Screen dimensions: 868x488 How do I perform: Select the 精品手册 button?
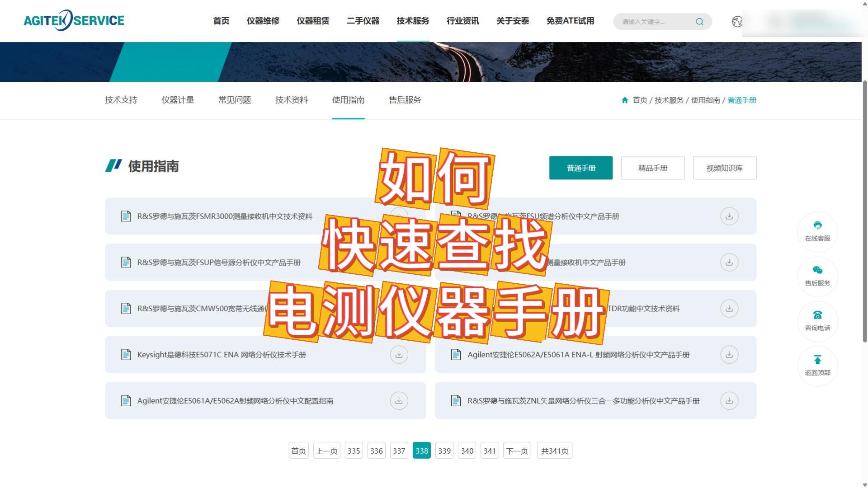653,168
